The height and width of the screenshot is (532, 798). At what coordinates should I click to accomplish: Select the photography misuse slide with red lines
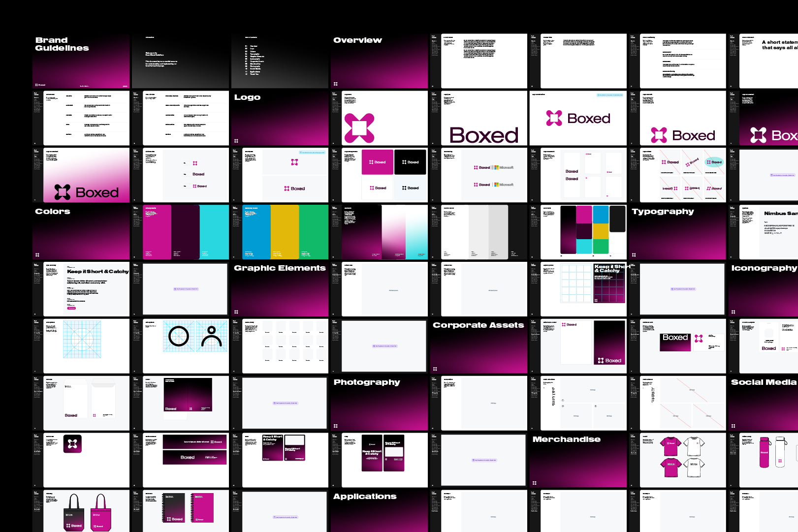pyautogui.click(x=677, y=404)
